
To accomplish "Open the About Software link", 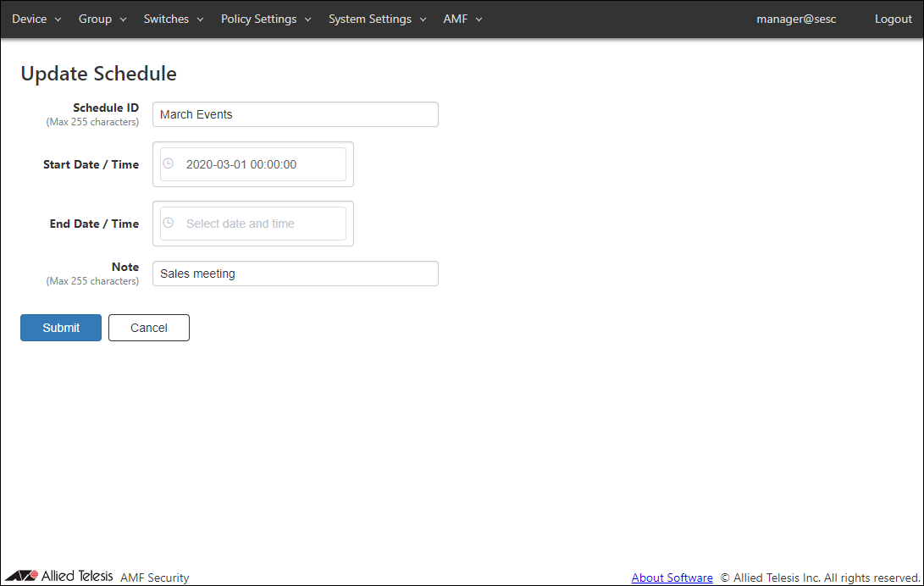I will click(x=672, y=578).
